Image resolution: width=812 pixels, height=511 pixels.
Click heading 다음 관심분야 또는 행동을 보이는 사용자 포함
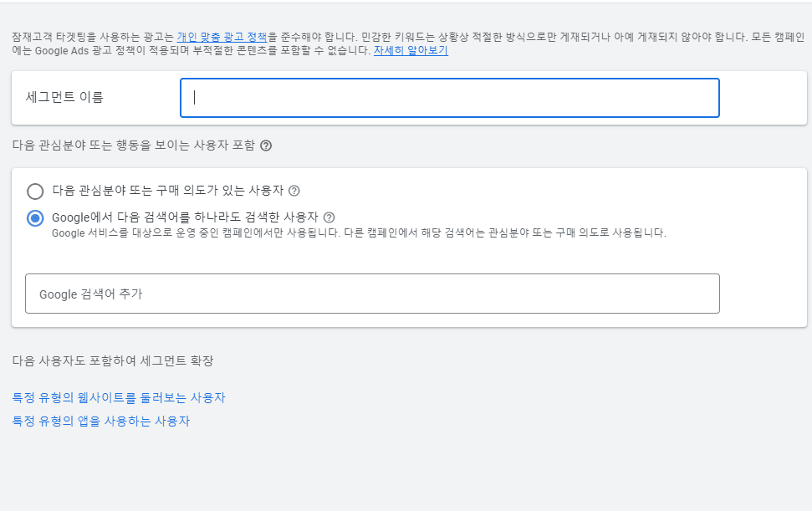point(134,145)
